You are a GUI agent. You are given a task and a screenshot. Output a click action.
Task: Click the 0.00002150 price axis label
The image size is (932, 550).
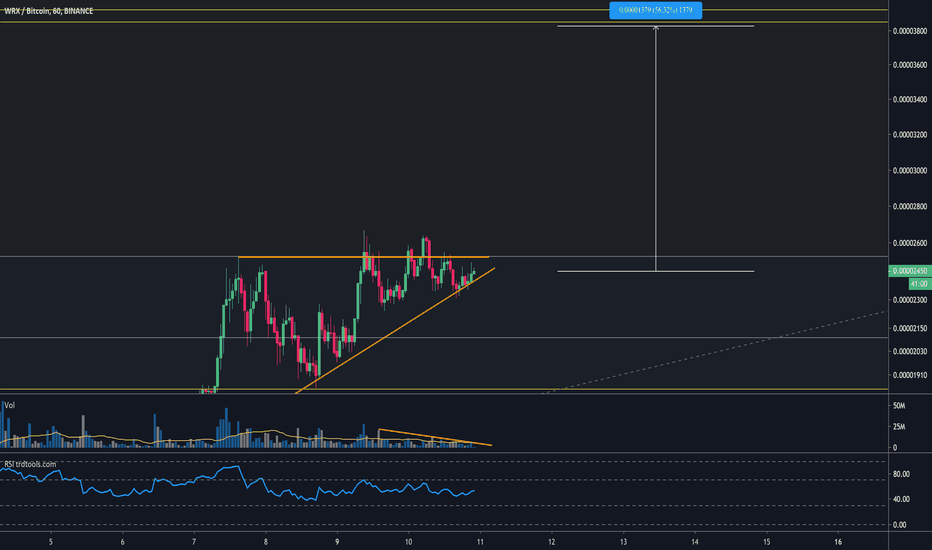point(910,328)
